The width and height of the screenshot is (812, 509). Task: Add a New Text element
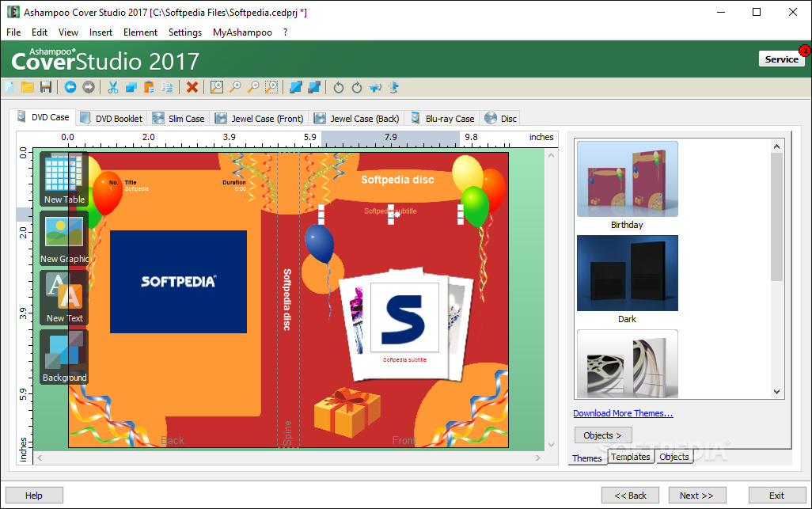pos(64,298)
